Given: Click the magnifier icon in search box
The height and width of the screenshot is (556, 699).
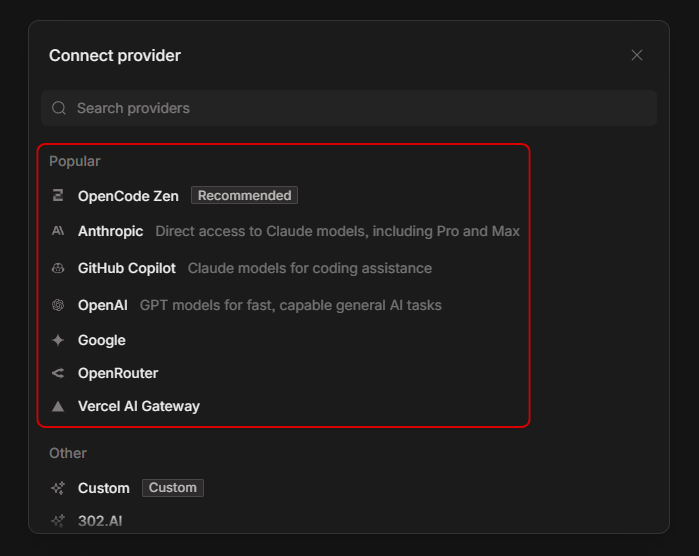Looking at the screenshot, I should [x=59, y=108].
